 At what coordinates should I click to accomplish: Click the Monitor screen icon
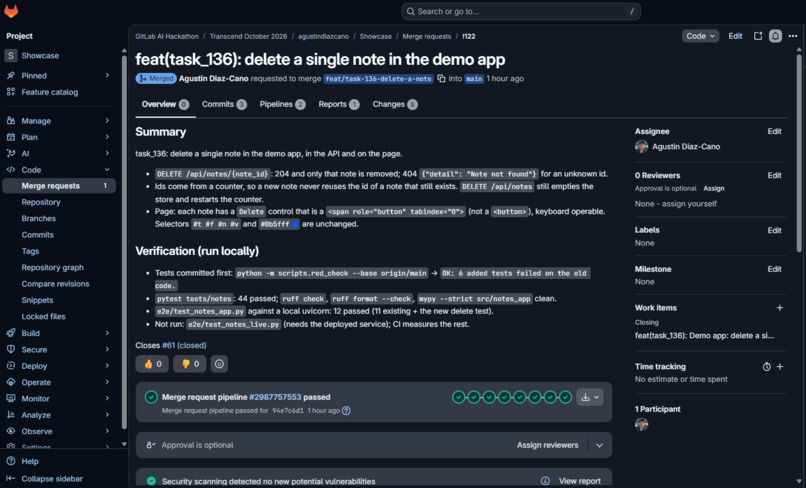(11, 399)
